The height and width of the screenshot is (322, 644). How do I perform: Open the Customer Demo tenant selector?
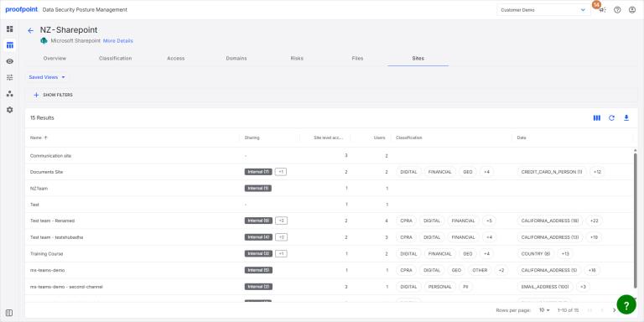[x=543, y=10]
